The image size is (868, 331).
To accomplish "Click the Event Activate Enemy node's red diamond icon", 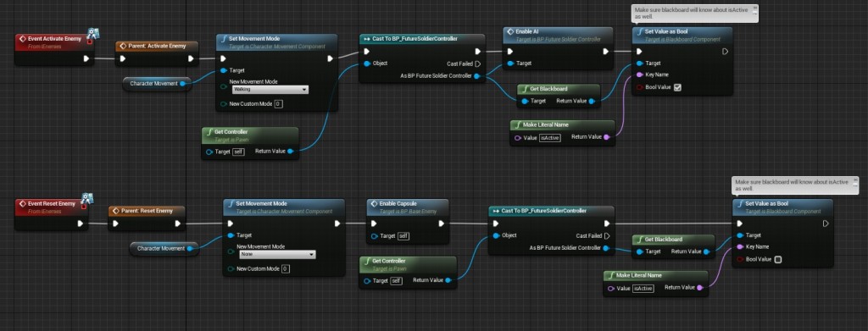I will [23, 39].
